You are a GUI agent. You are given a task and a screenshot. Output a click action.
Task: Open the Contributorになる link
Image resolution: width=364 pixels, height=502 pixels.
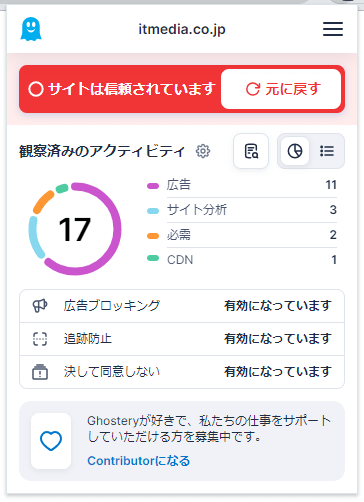coord(138,461)
